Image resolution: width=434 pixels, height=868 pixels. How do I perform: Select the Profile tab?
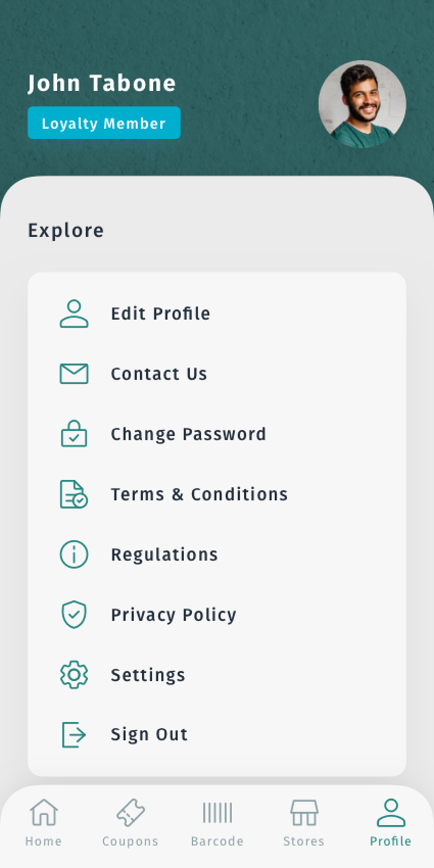pos(391,822)
